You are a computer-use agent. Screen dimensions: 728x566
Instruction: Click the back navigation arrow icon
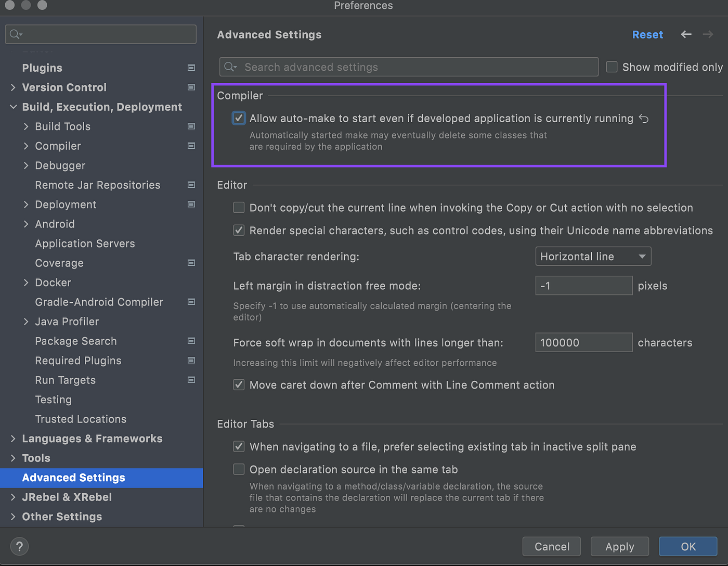686,34
